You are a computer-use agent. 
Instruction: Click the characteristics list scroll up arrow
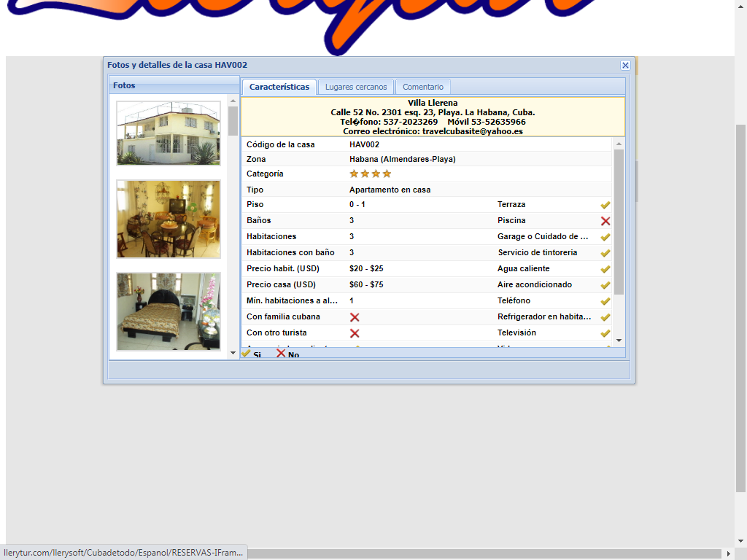(x=619, y=144)
